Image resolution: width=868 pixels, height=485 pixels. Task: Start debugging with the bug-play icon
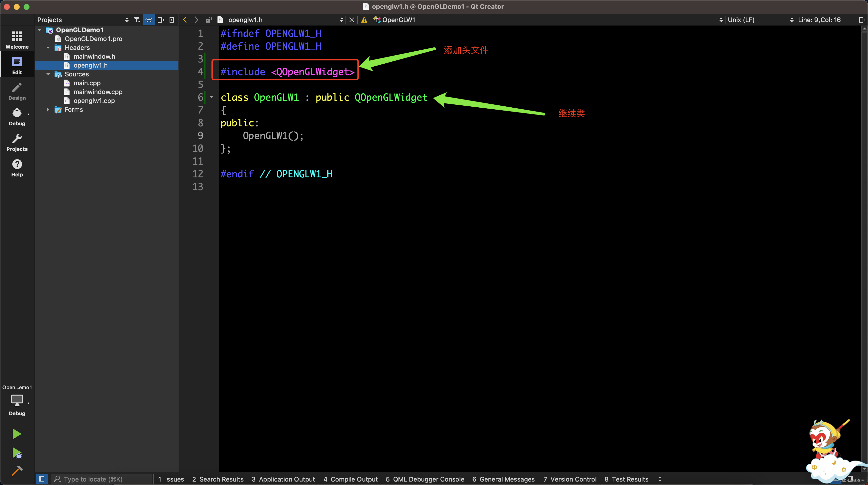pyautogui.click(x=16, y=453)
